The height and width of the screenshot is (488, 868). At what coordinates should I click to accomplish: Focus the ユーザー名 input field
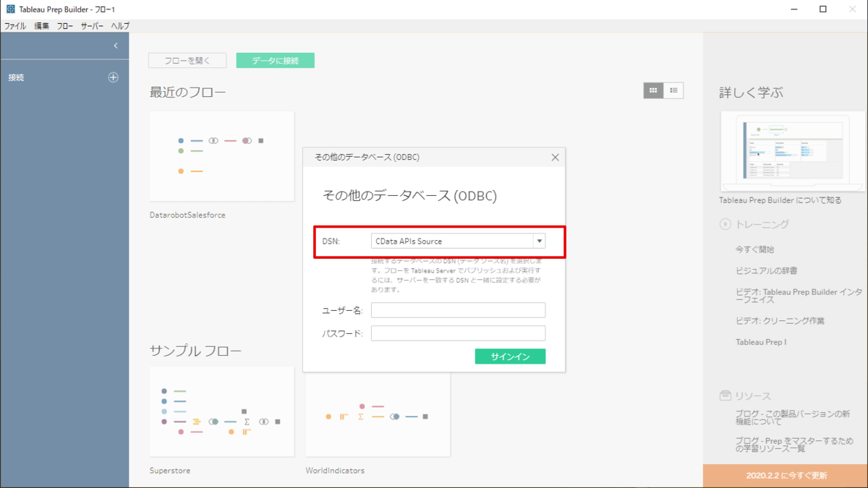458,310
